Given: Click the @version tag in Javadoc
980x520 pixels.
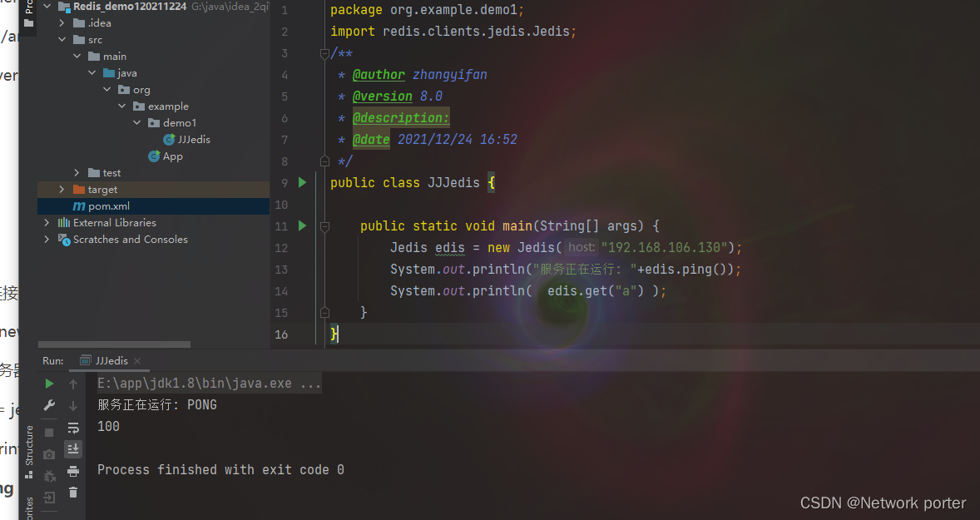Looking at the screenshot, I should [x=383, y=97].
